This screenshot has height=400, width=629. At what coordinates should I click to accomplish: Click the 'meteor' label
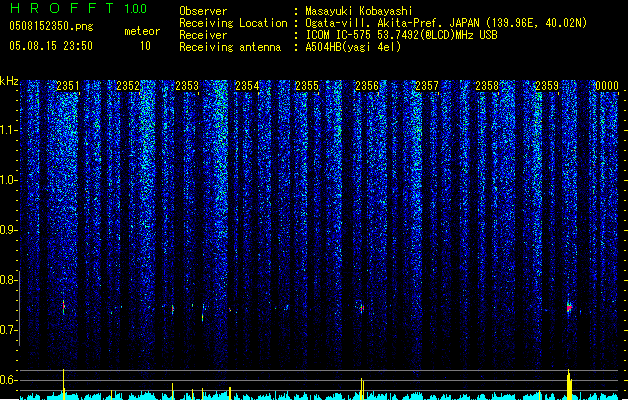(142, 31)
